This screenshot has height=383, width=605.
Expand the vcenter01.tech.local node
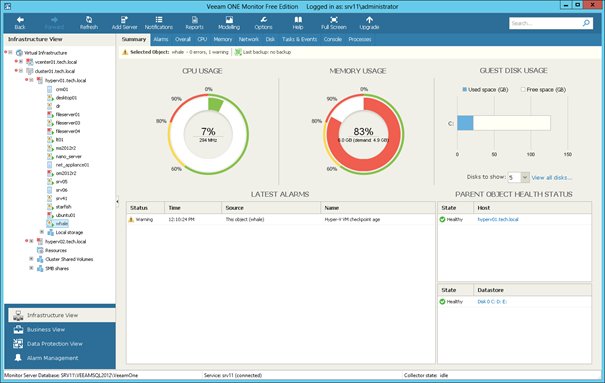(x=21, y=62)
